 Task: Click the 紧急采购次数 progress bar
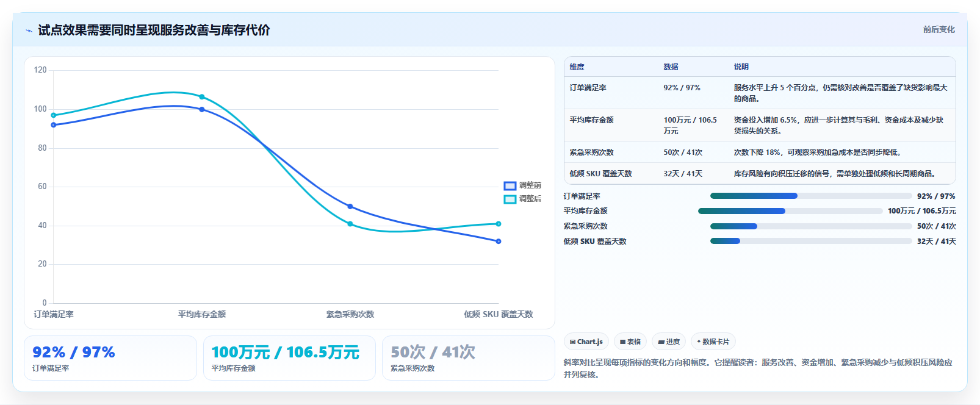[x=811, y=226]
